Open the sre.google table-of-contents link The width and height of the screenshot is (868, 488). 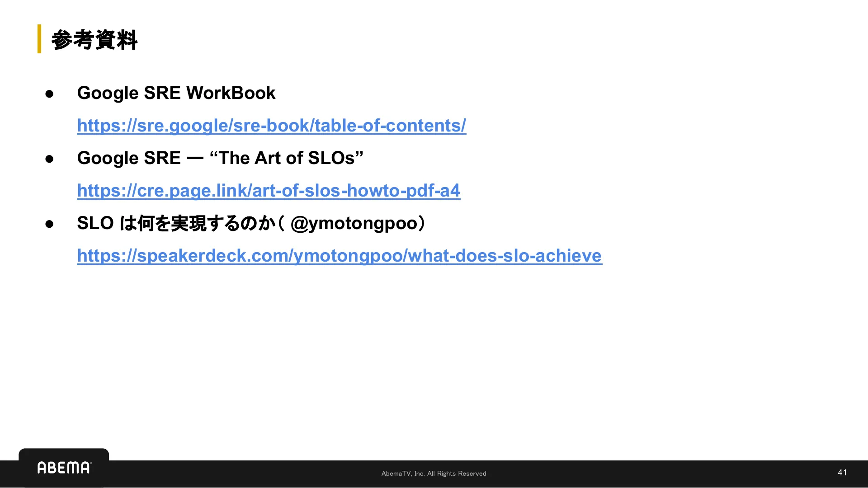point(271,126)
